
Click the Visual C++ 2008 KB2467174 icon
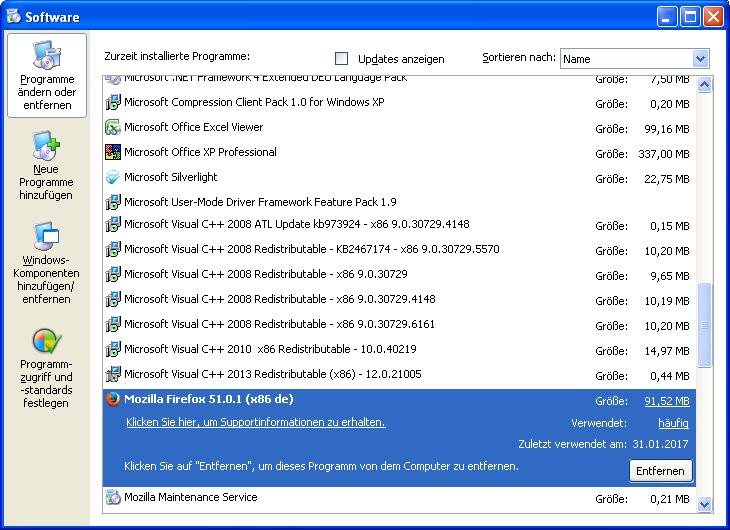coord(113,249)
